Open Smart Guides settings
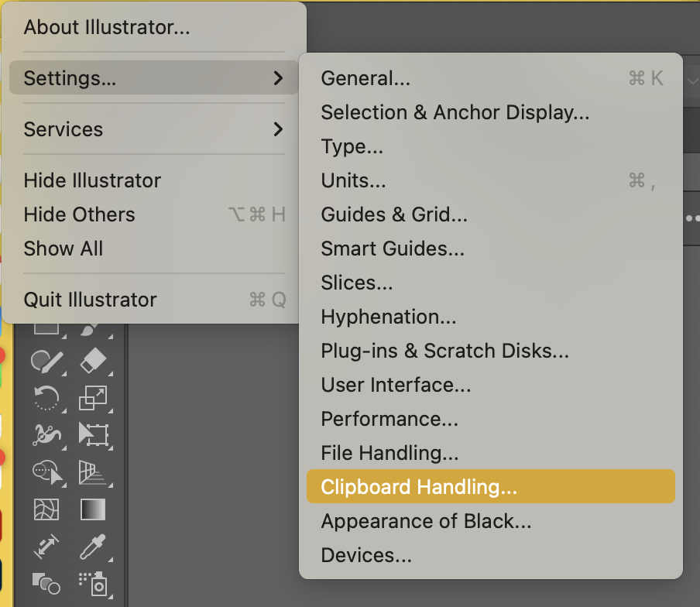This screenshot has height=607, width=700. coord(491,249)
